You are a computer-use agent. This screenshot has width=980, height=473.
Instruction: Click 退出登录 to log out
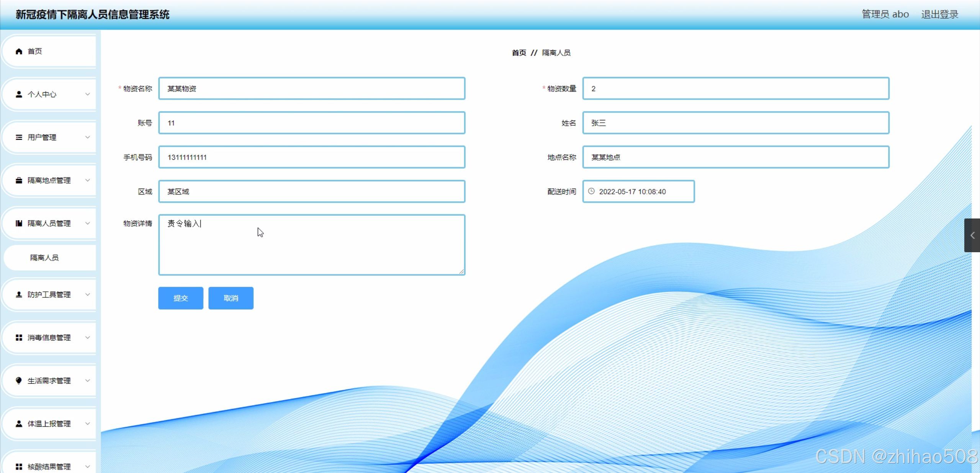(x=939, y=15)
